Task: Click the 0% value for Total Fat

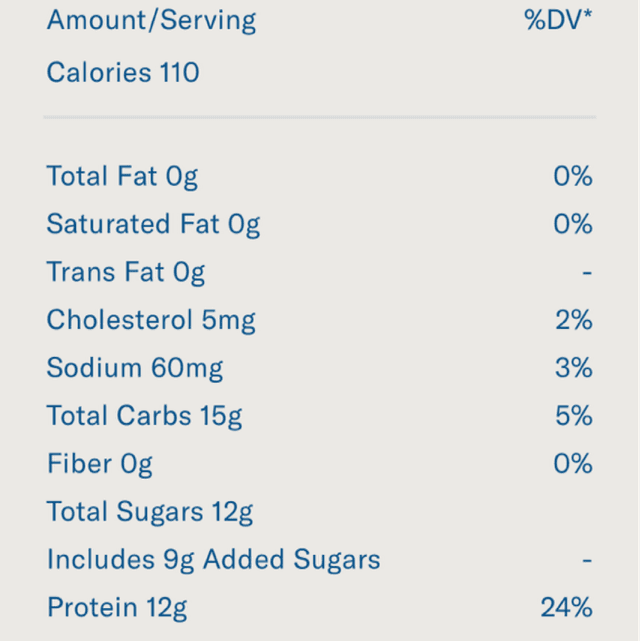Action: (573, 177)
